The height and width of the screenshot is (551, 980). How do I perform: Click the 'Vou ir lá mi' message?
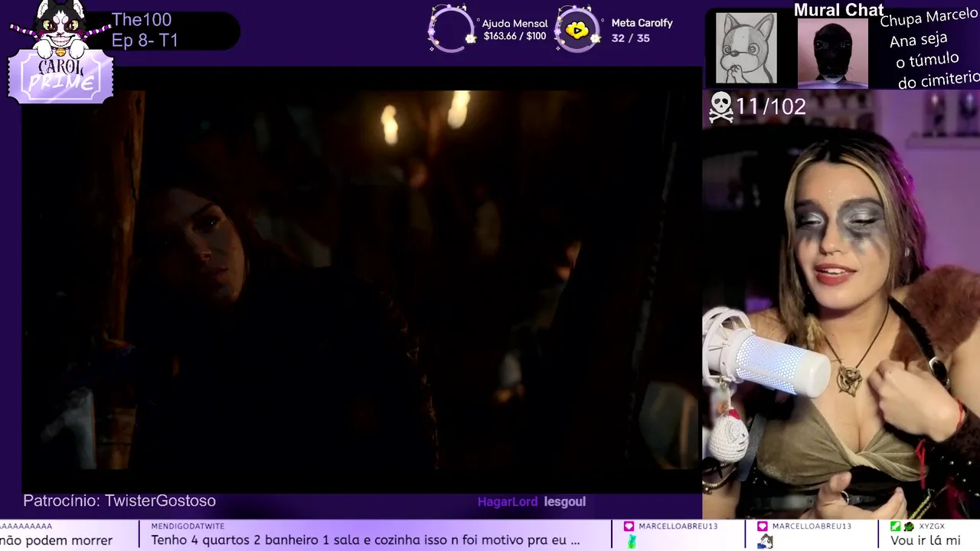click(925, 540)
